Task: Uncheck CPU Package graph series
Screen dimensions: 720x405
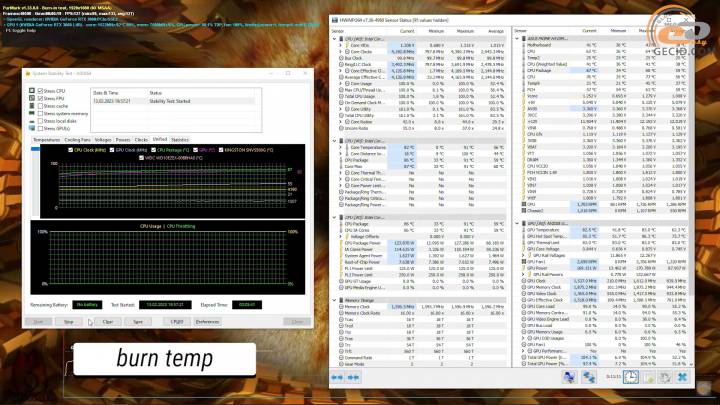Action: click(x=153, y=150)
